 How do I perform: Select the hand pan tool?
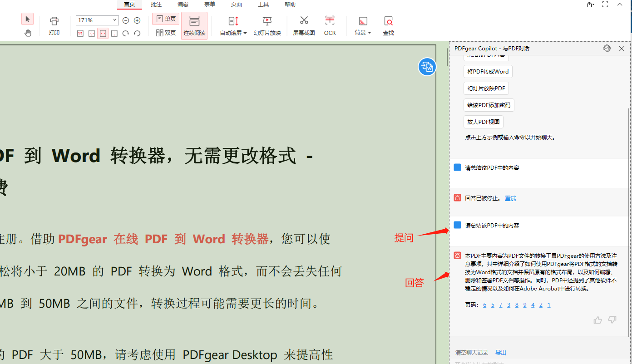point(28,33)
